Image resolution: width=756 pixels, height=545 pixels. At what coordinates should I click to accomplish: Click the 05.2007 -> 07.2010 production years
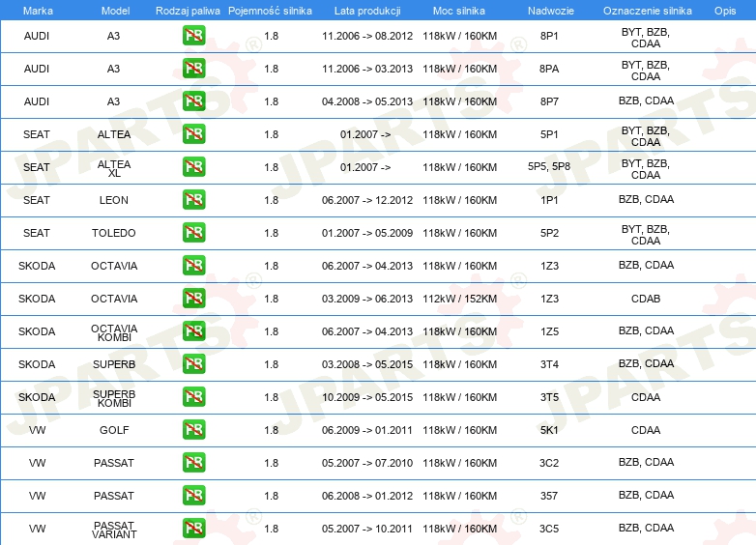(367, 463)
